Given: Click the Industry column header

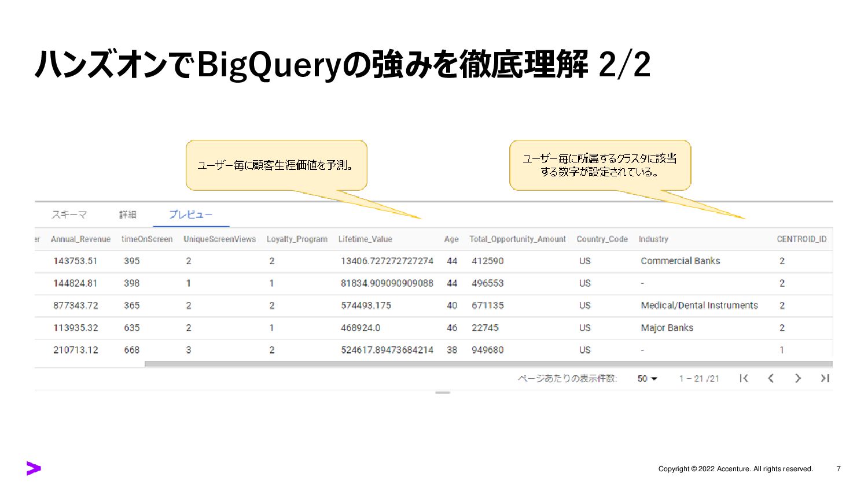Looking at the screenshot, I should 653,239.
